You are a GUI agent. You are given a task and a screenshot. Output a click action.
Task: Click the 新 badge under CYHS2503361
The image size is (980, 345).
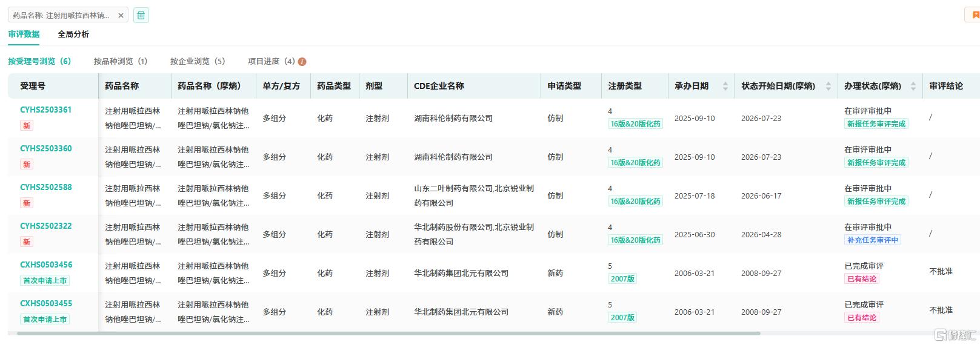coord(27,126)
